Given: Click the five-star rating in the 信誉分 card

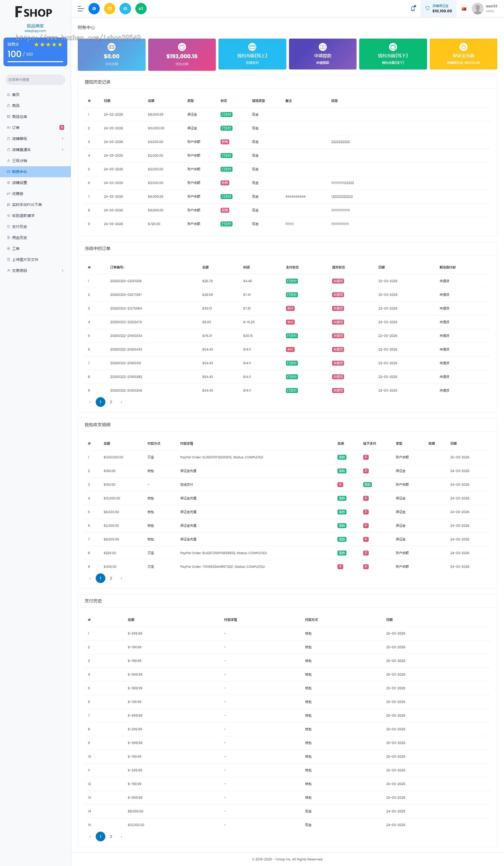Looking at the screenshot, I should 48,45.
